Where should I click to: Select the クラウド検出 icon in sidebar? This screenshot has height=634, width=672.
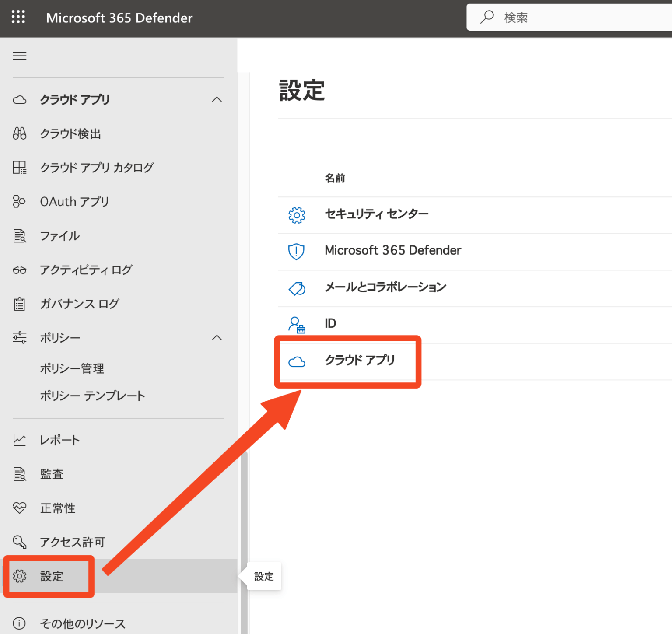(x=19, y=133)
